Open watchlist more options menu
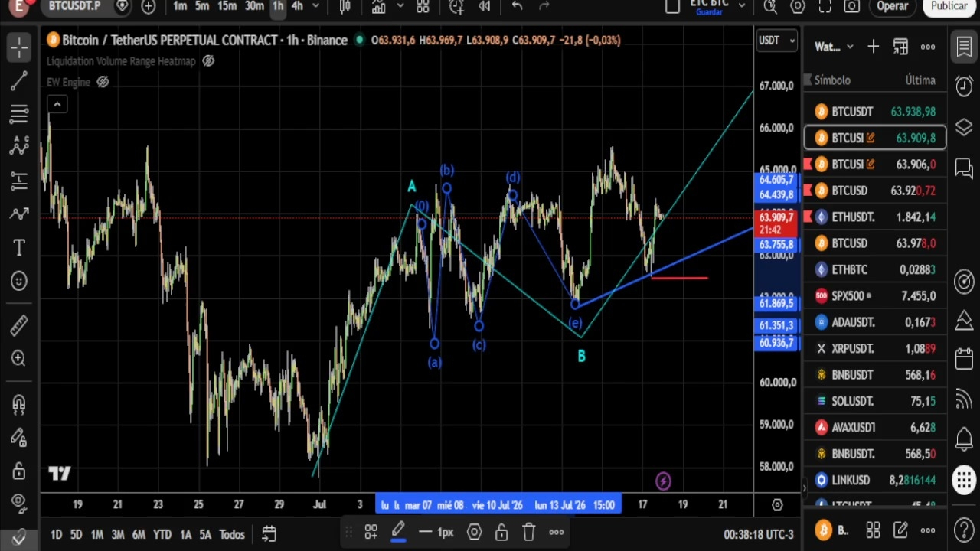980x551 pixels. point(928,47)
